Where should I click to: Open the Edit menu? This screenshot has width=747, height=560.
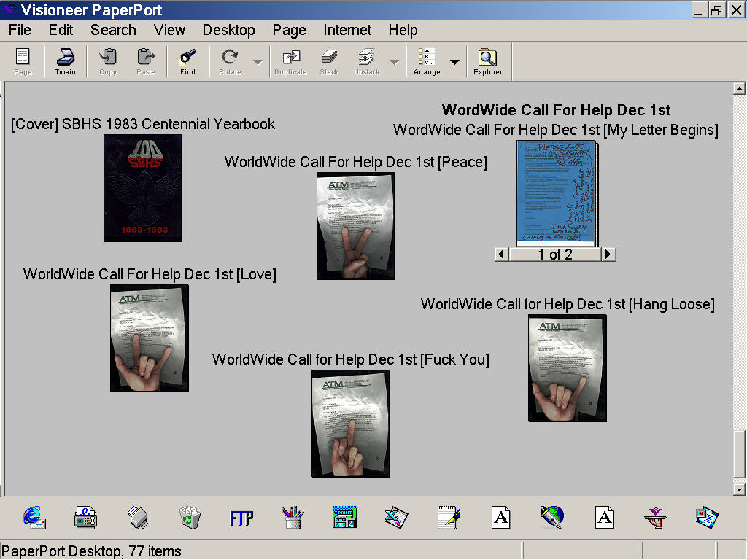pyautogui.click(x=61, y=30)
